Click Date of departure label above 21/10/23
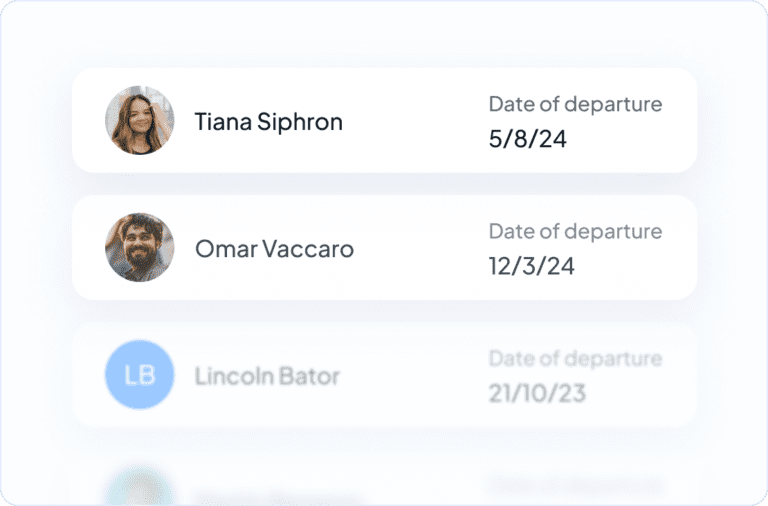The width and height of the screenshot is (768, 506). [x=576, y=359]
